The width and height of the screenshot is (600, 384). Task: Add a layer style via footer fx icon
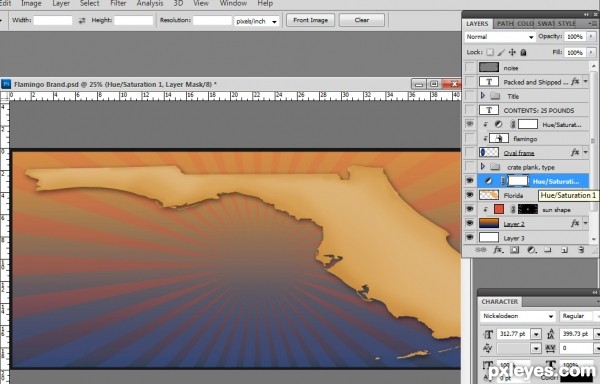[497, 250]
